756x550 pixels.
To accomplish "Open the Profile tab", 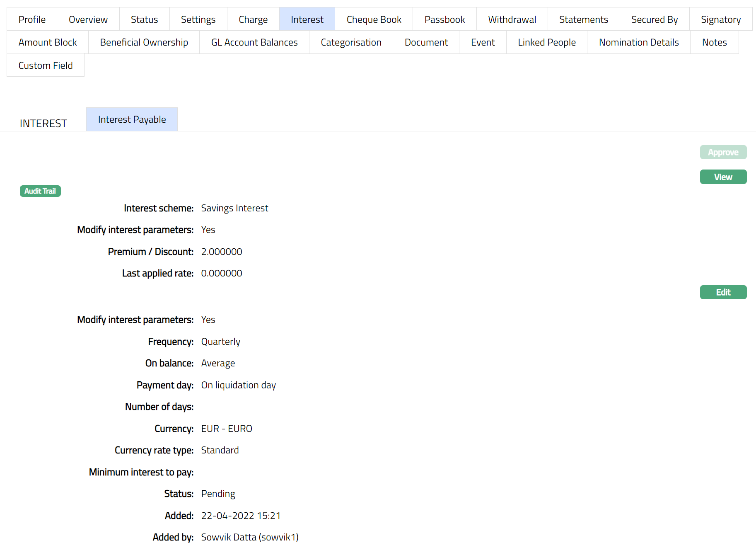I will pos(32,19).
